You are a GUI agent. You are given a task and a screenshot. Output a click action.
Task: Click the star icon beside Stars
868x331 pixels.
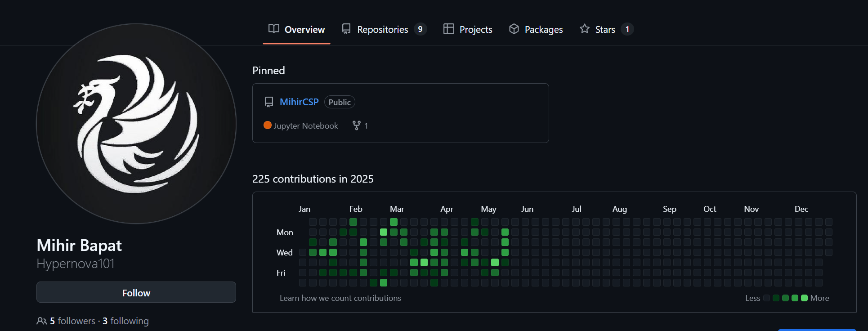[x=585, y=29]
